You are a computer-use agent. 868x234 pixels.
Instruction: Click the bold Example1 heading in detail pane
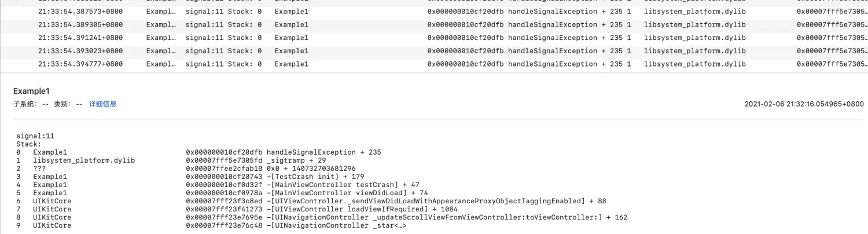(x=32, y=92)
